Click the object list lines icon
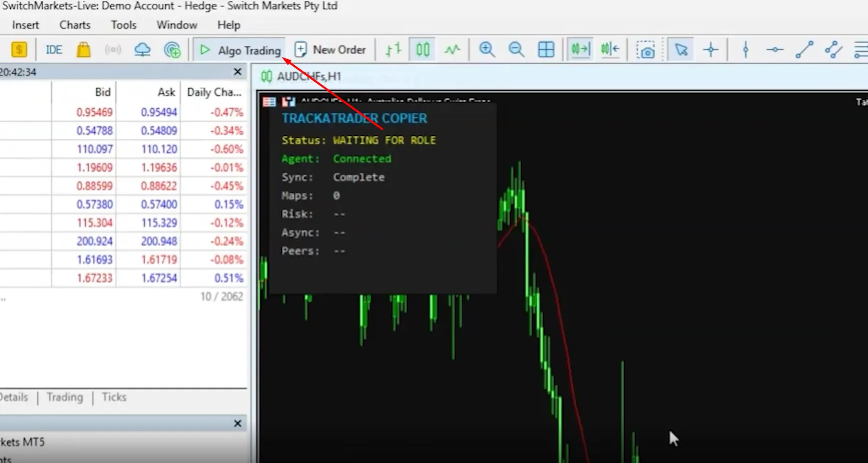The image size is (868, 463). pyautogui.click(x=861, y=50)
